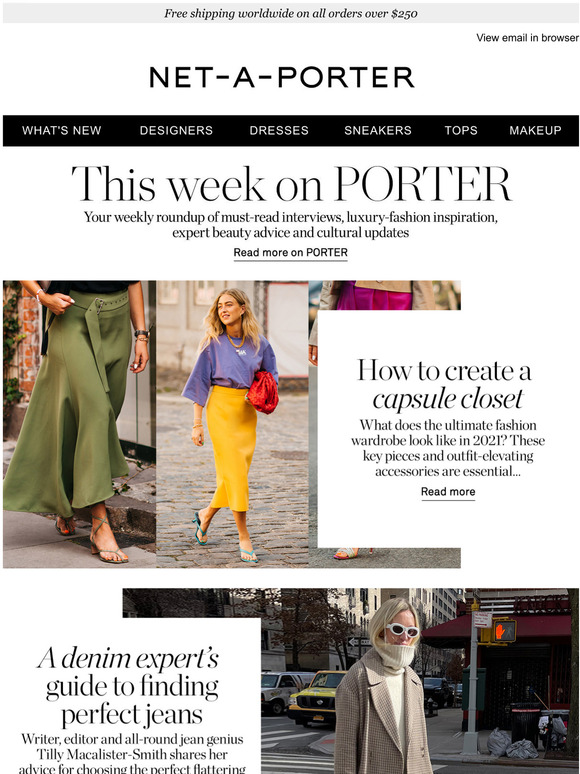Open the What's New menu item
Viewport: 580px width, 774px height.
(x=62, y=130)
